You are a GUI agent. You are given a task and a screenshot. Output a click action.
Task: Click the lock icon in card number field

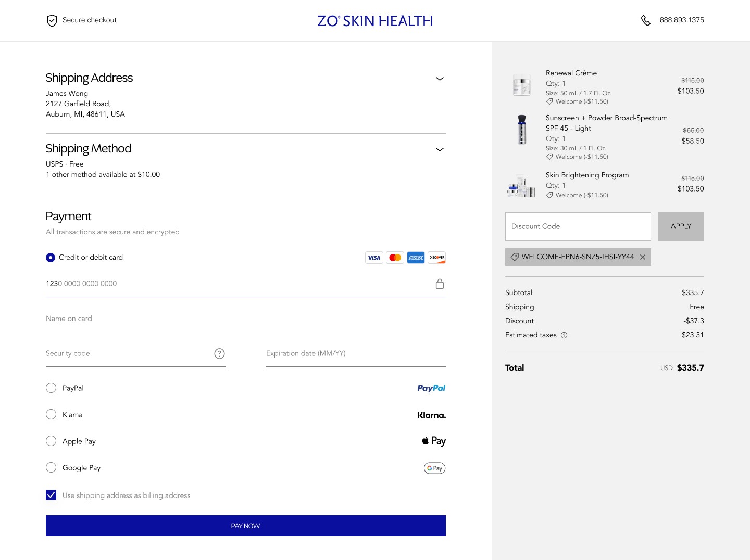pos(440,284)
